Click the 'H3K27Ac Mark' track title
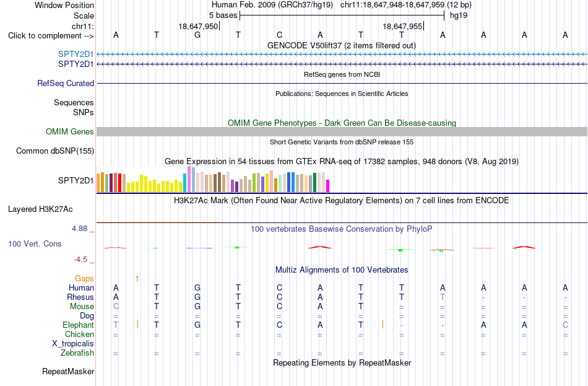The image size is (588, 386). point(342,200)
